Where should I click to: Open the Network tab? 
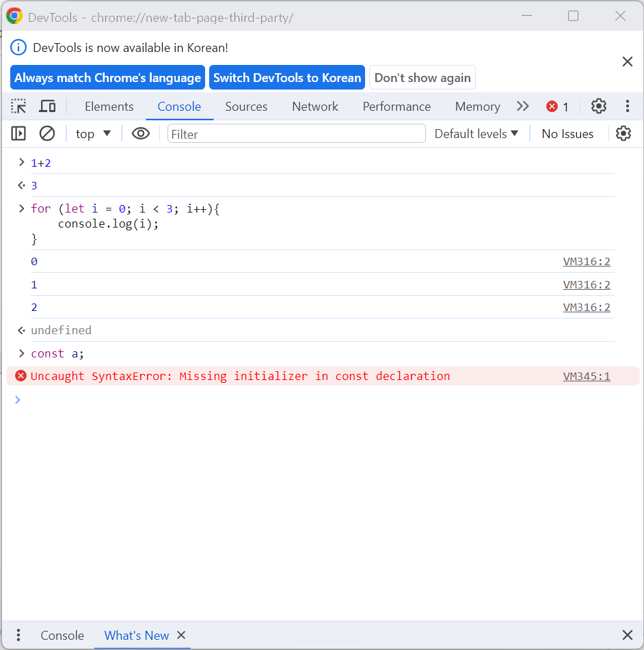click(315, 107)
